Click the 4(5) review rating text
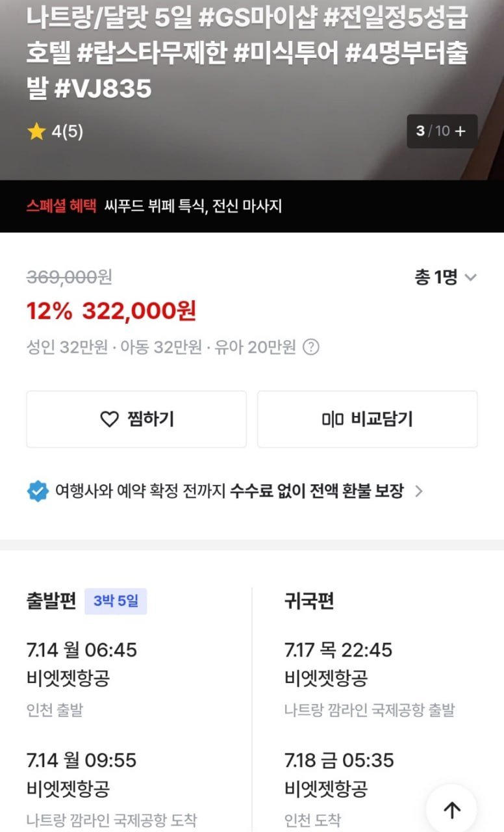The width and height of the screenshot is (504, 832). 68,132
